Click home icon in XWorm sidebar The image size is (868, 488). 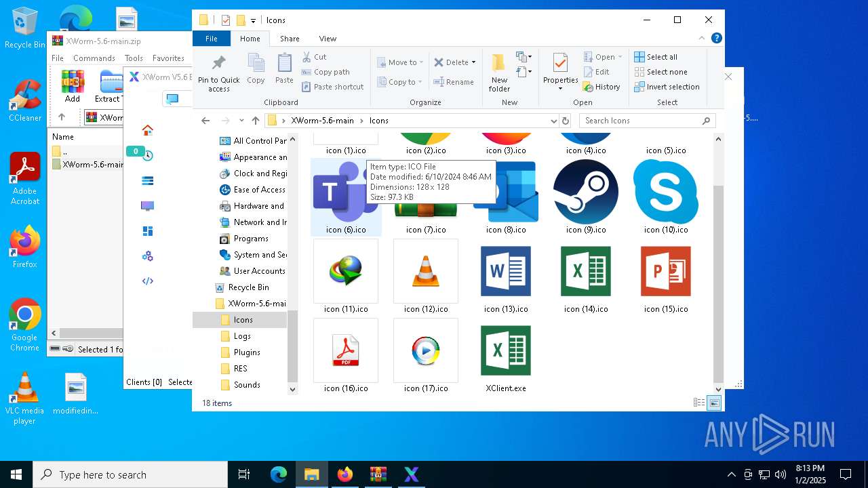pos(147,130)
